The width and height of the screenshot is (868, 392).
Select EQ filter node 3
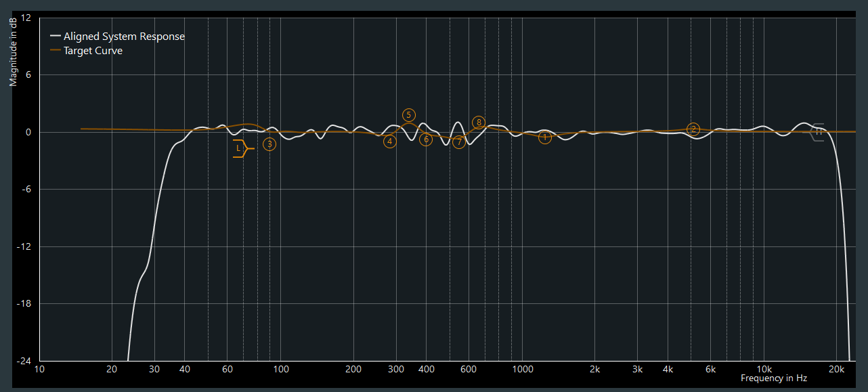[269, 144]
